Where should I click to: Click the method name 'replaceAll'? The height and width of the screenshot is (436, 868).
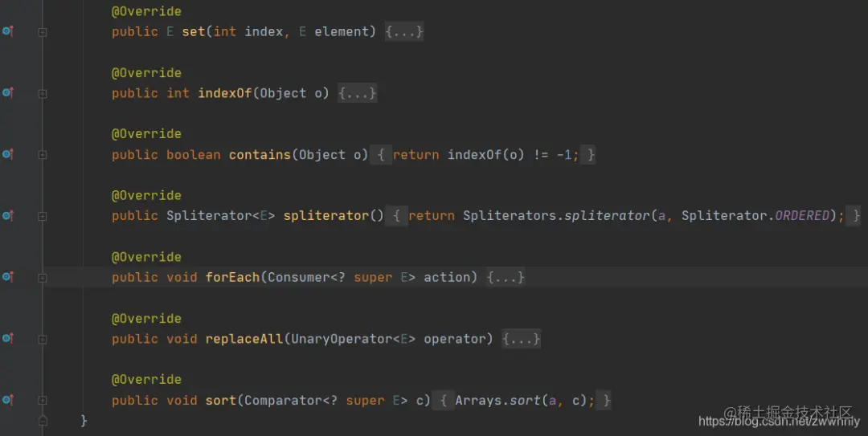244,339
